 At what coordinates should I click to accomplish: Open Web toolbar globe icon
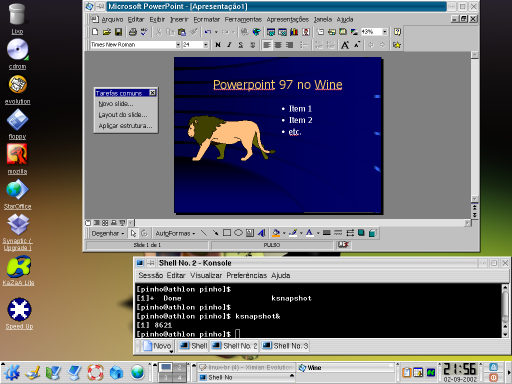click(256, 32)
